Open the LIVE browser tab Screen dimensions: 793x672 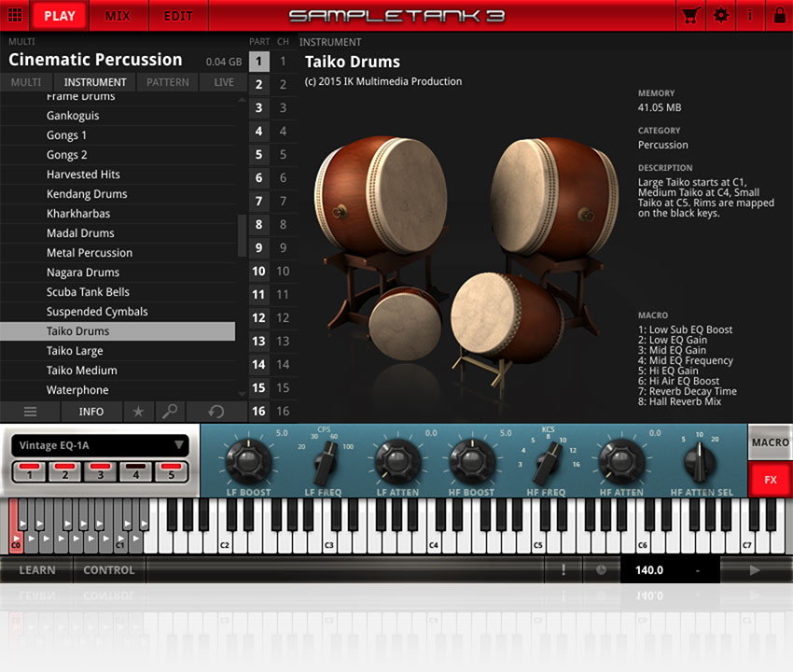coord(224,82)
